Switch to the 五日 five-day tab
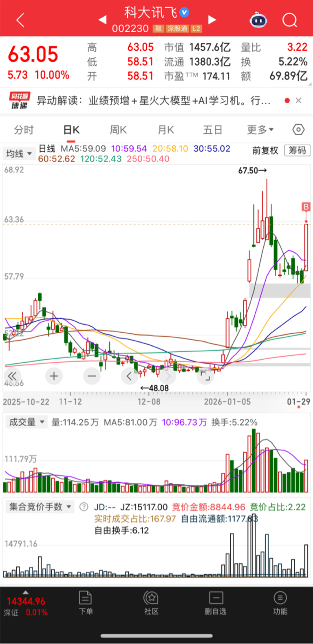Viewport: 313px width, 644px height. tap(213, 130)
